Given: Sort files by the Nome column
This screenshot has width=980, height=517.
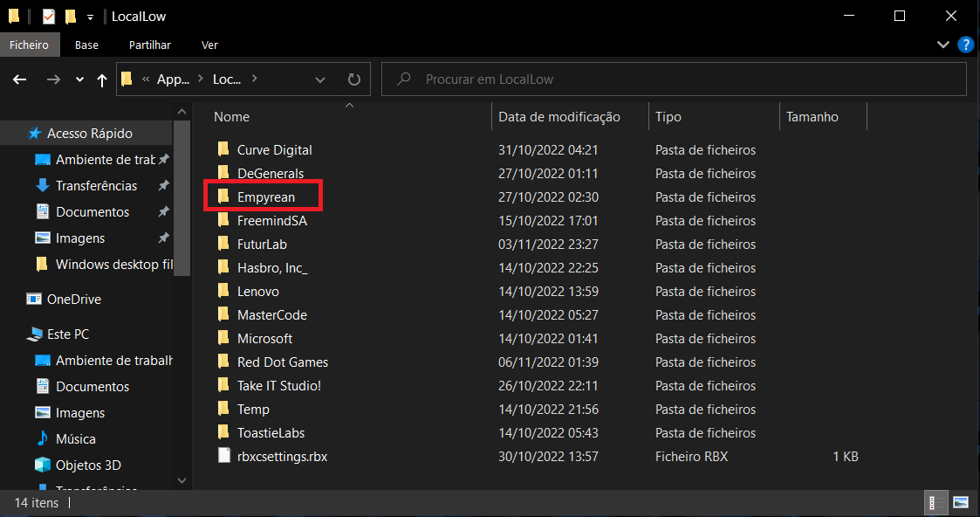Looking at the screenshot, I should click(232, 116).
